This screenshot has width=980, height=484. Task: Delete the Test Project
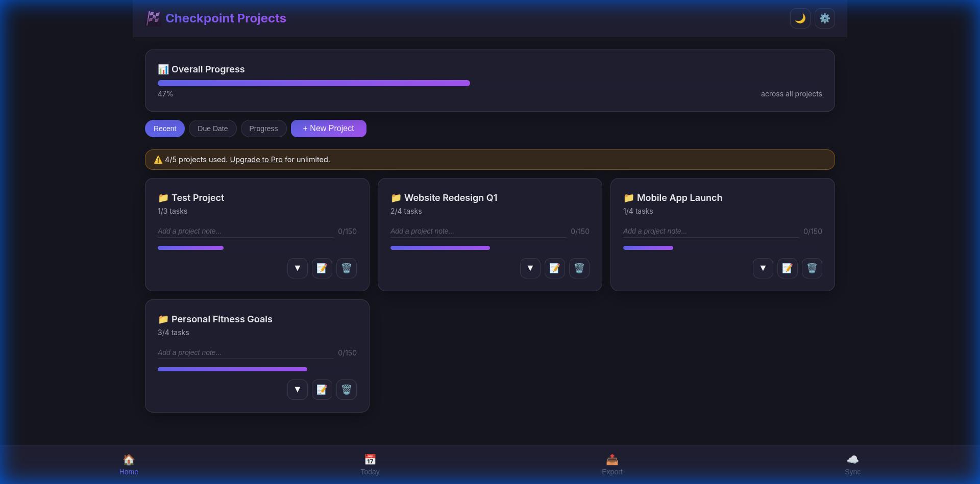click(347, 268)
